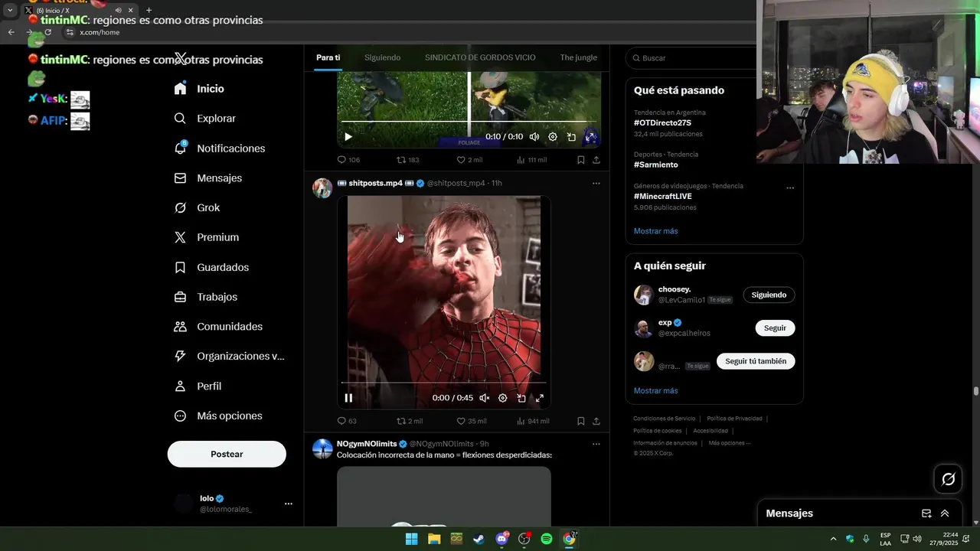Click Seguir button for exp
The width and height of the screenshot is (980, 551).
[x=775, y=328]
